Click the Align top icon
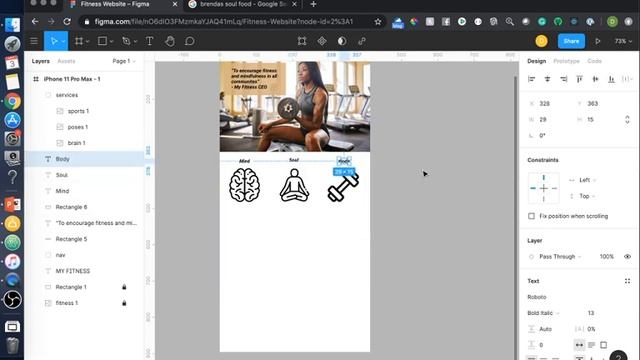The width and height of the screenshot is (640, 360). tap(580, 79)
